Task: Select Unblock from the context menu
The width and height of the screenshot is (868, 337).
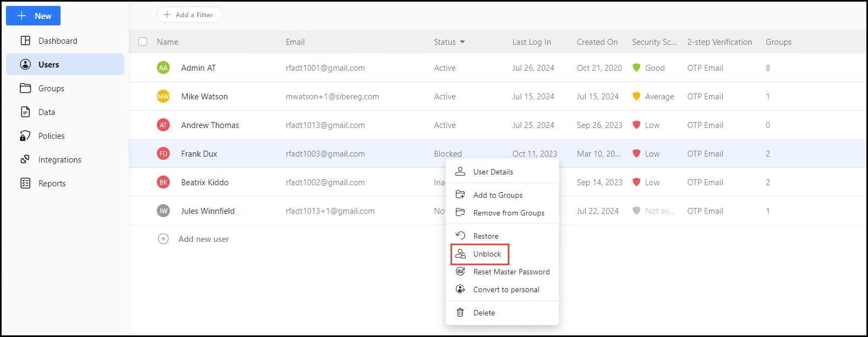Action: [x=487, y=254]
